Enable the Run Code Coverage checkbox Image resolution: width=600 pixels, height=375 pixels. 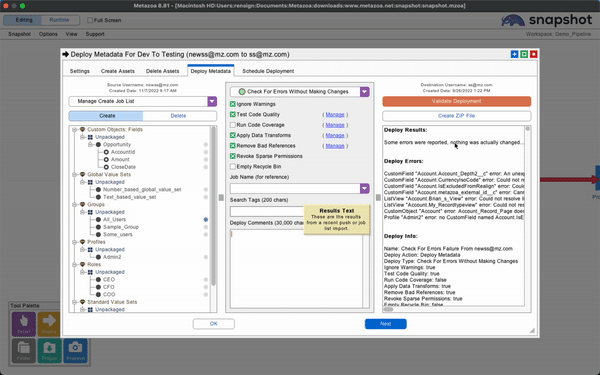[x=233, y=125]
